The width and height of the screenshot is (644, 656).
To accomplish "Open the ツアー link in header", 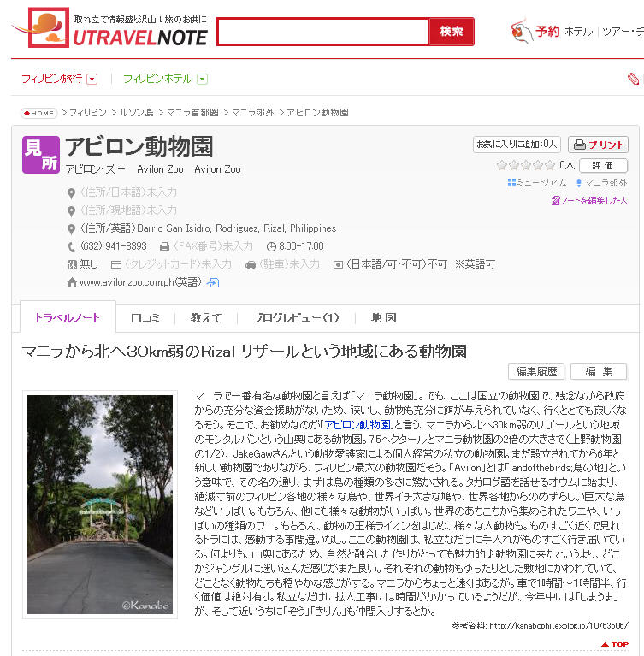I will click(x=617, y=32).
